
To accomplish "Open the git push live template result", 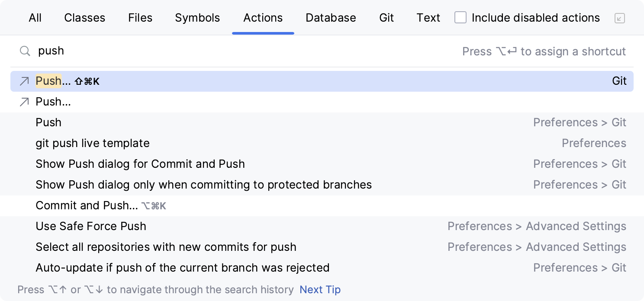I will (93, 143).
